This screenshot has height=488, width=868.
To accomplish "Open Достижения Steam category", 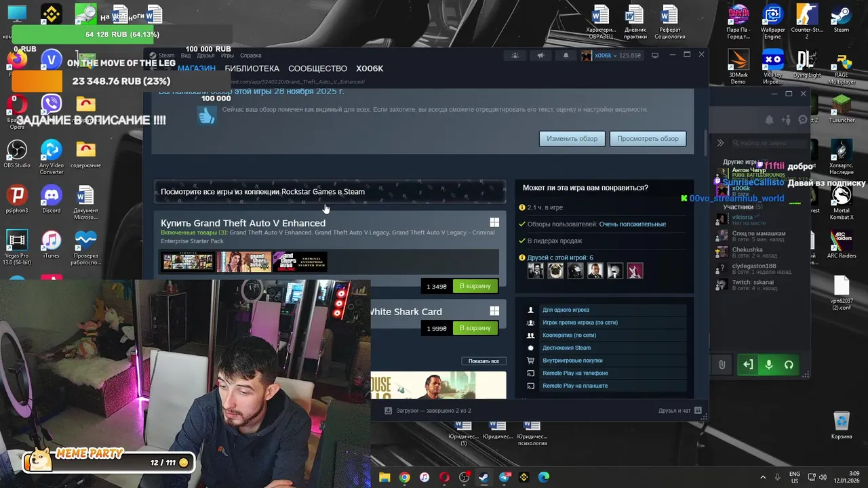I will (566, 348).
